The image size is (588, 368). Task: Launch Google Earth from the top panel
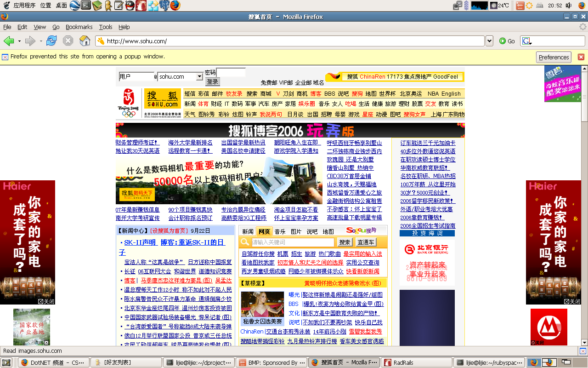[x=75, y=6]
